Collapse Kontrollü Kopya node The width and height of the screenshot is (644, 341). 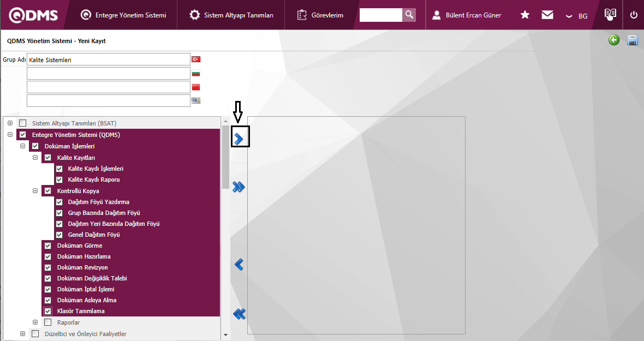tap(35, 191)
